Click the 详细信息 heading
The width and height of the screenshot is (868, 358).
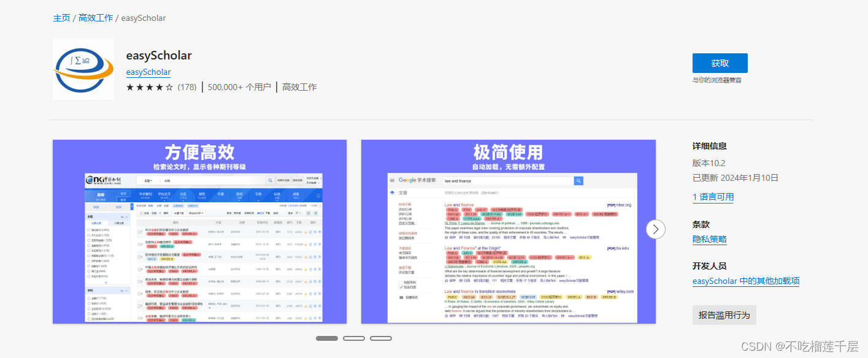coord(710,146)
